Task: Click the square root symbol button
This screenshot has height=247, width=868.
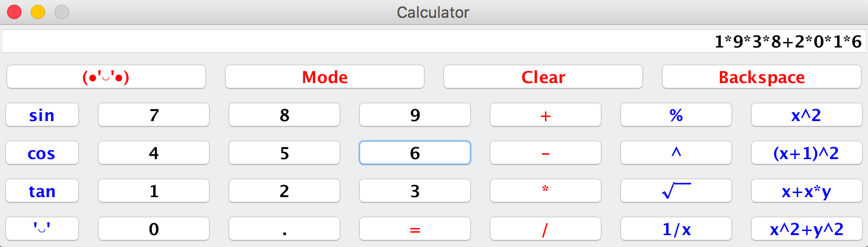Action: pyautogui.click(x=676, y=191)
